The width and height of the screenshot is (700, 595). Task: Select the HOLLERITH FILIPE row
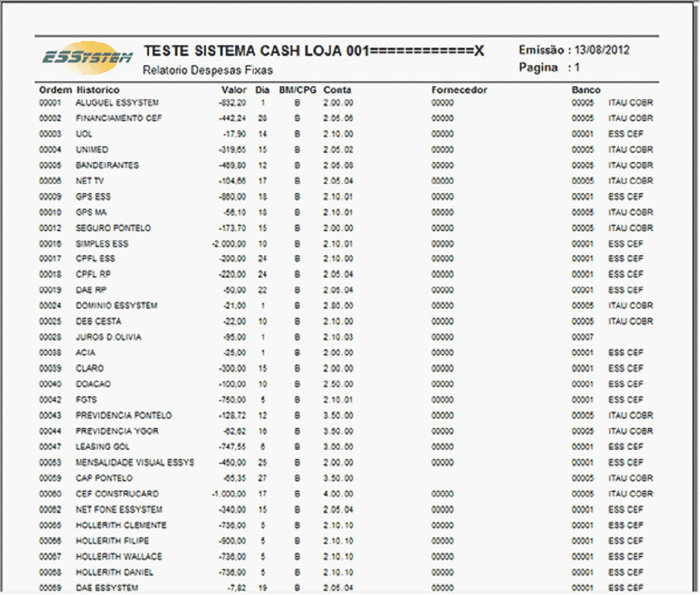tap(112, 540)
